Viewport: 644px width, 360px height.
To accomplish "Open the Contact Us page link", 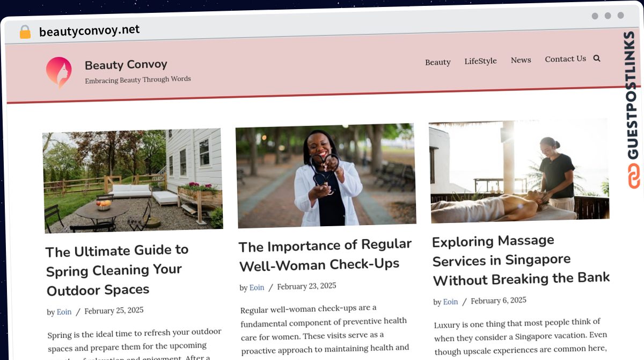I will coord(566,59).
